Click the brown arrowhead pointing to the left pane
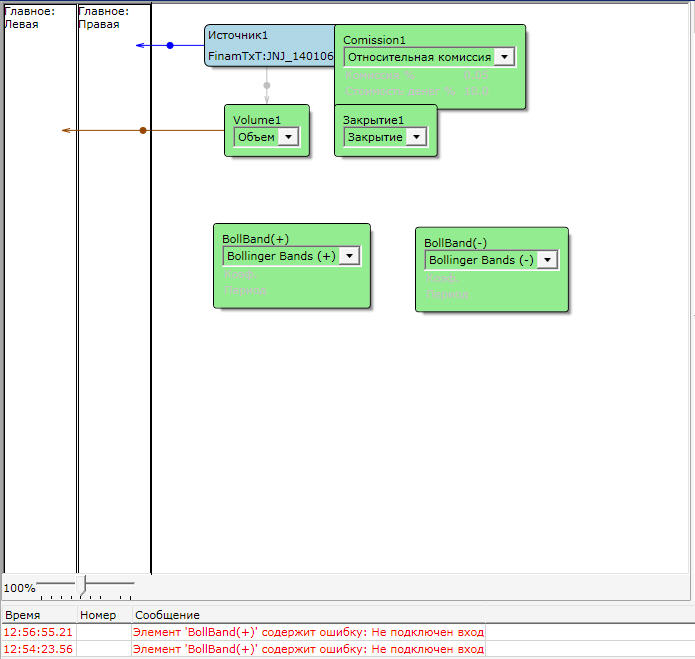 pyautogui.click(x=66, y=130)
